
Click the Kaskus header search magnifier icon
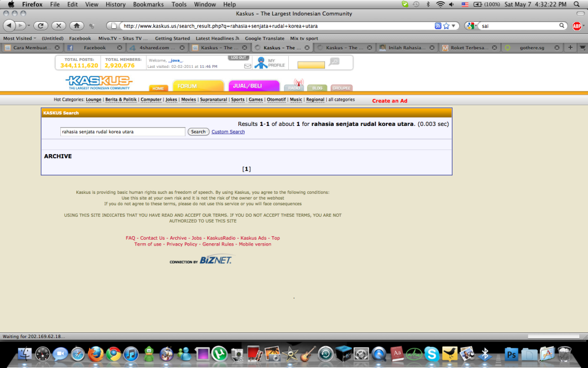pyautogui.click(x=334, y=62)
